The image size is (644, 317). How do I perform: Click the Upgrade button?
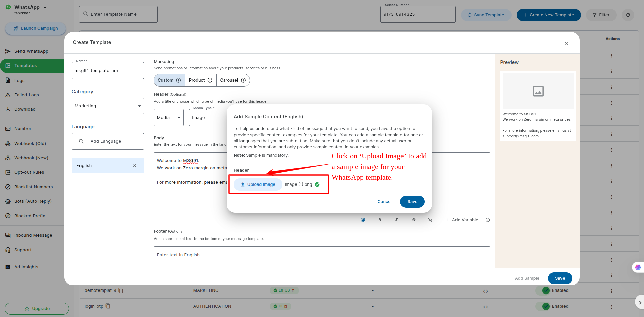tap(37, 309)
